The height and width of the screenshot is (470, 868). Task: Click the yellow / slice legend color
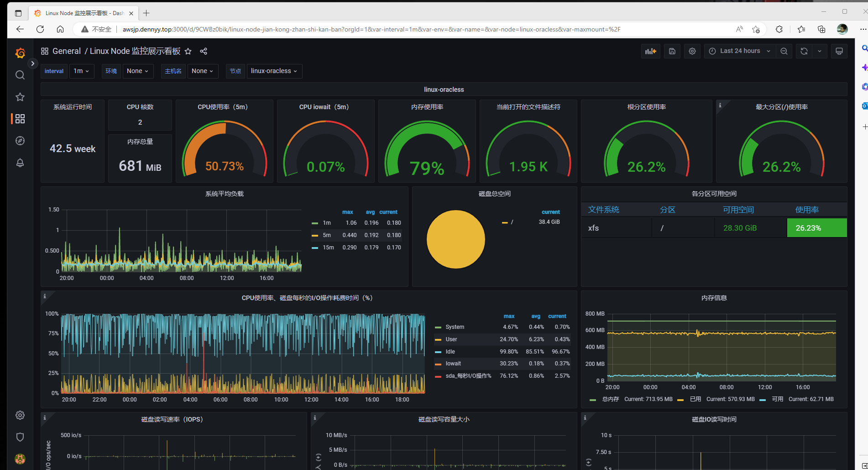505,222
